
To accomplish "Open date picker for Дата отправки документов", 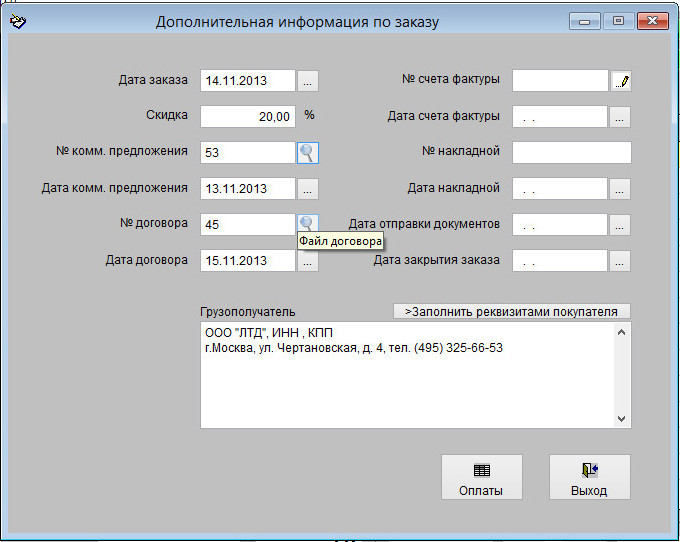I will [x=620, y=225].
